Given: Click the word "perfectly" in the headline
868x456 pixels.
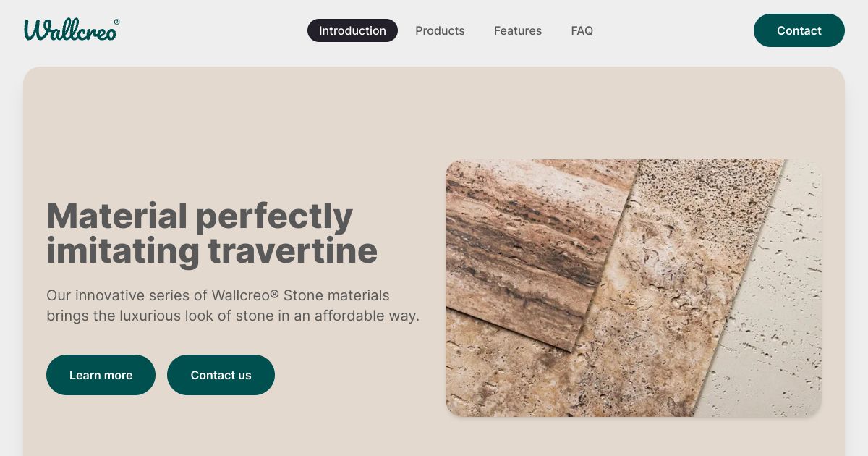Looking at the screenshot, I should (274, 216).
